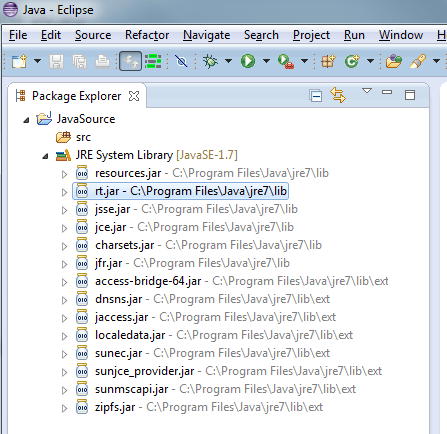Collapse the JRE System Library node
The height and width of the screenshot is (434, 447).
click(x=46, y=156)
